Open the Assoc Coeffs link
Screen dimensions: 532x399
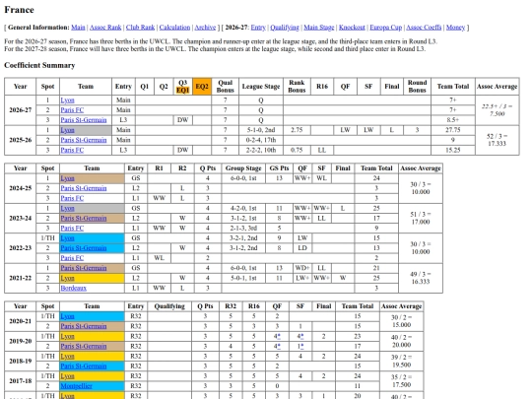pos(424,28)
